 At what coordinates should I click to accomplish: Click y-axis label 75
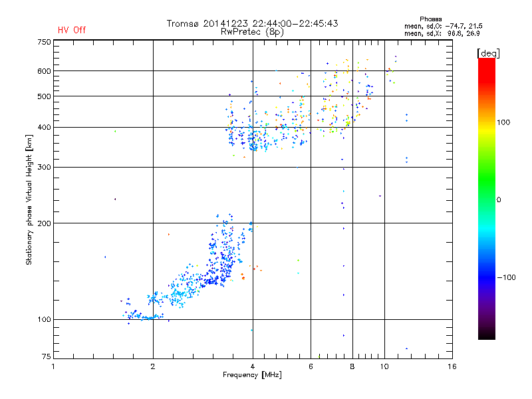tap(46, 356)
